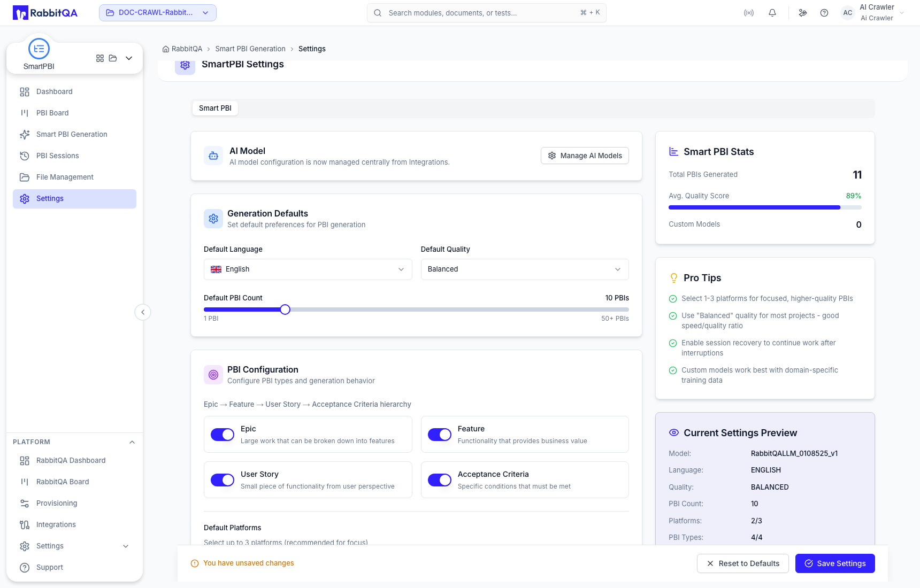Screen dimensions: 920x588
Task: Click the Total PBIs Generated value 11
Action: (x=857, y=175)
